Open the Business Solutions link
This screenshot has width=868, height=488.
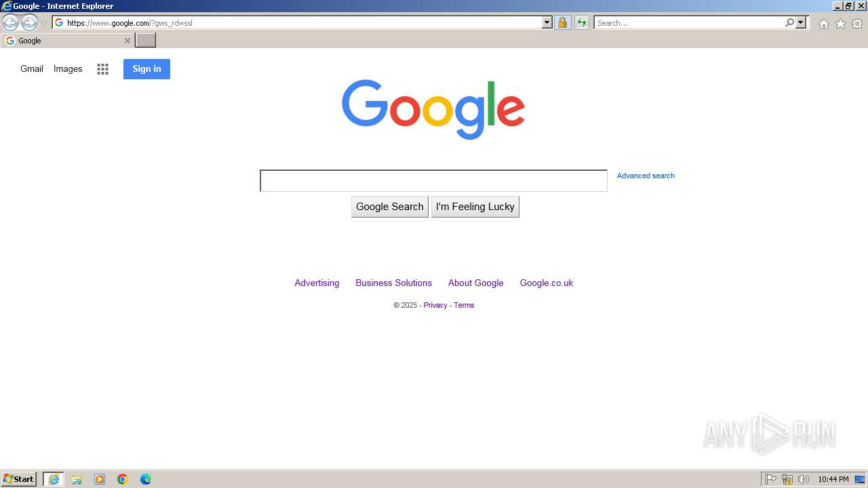click(x=394, y=283)
